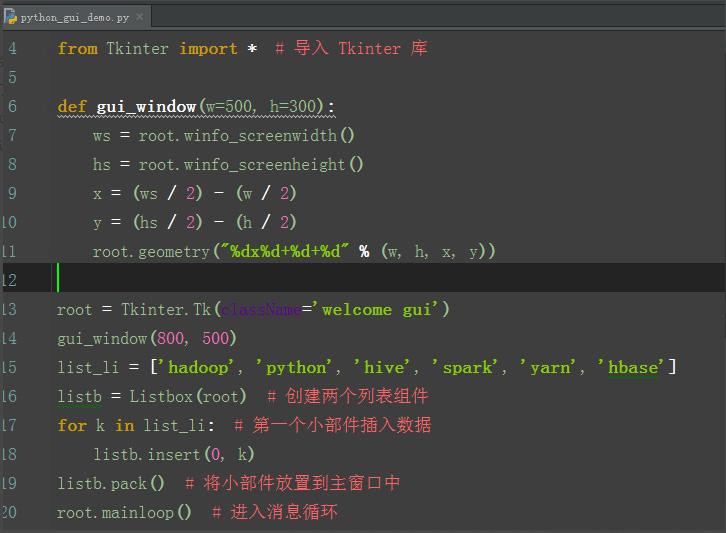Click the Python file icon on tab
This screenshot has width=726, height=533.
click(11, 17)
